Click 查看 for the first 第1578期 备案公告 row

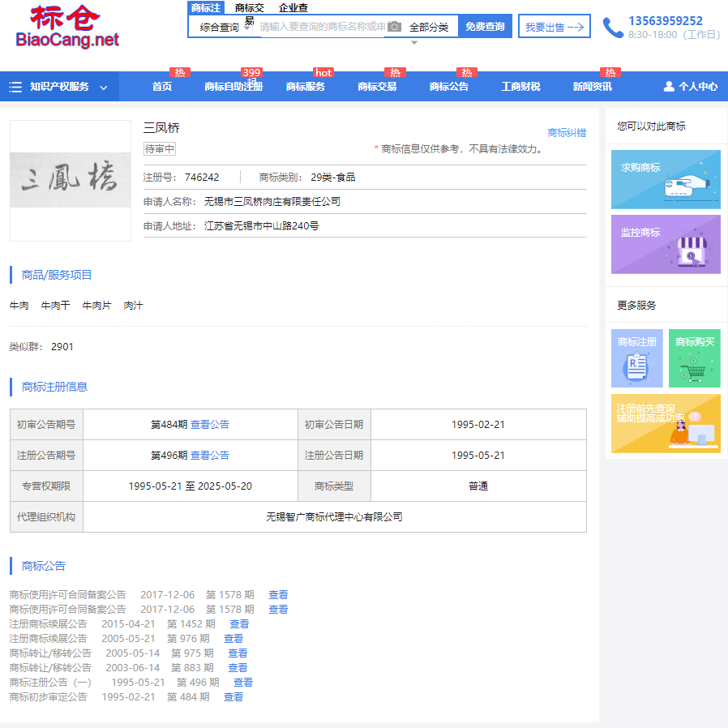tap(278, 595)
